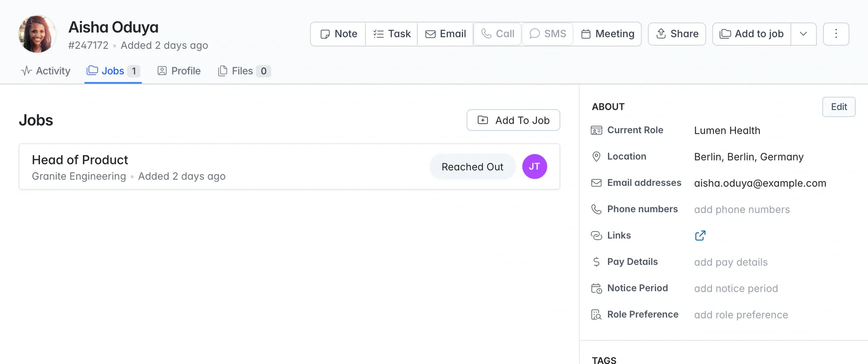Image resolution: width=868 pixels, height=364 pixels.
Task: Click the Granite Engineering company name
Action: 79,176
